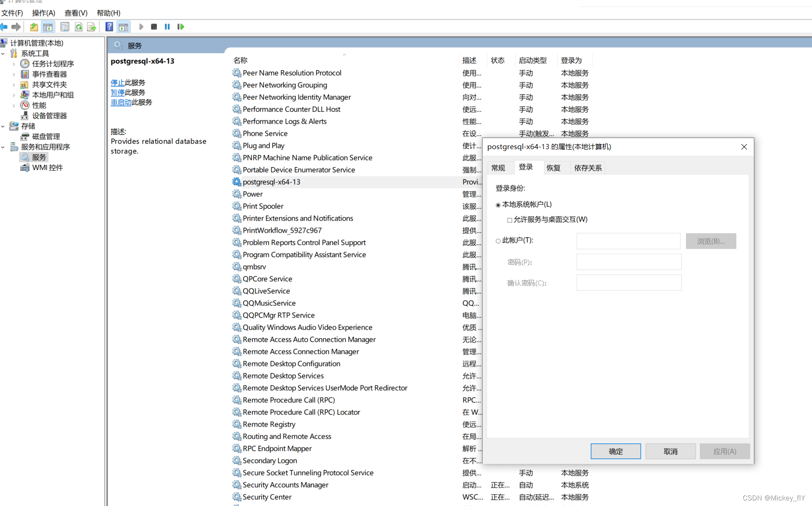Toggle the Show/Hide Console Tree toolbar icon

coord(48,27)
